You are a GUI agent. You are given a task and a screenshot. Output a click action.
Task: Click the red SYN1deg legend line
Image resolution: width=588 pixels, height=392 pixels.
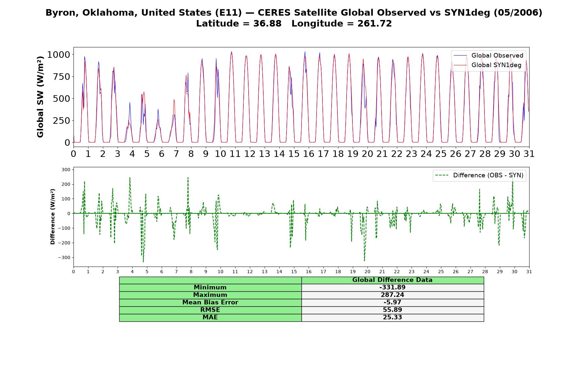point(460,65)
